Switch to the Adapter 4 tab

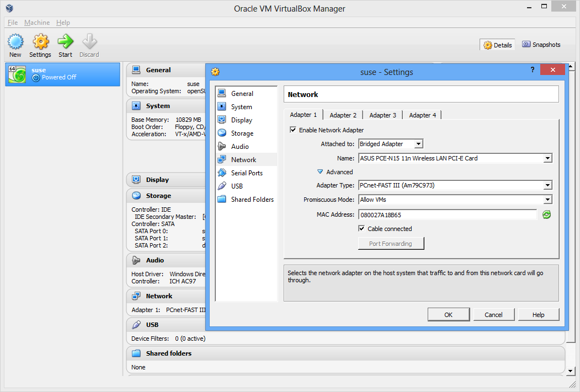click(422, 115)
